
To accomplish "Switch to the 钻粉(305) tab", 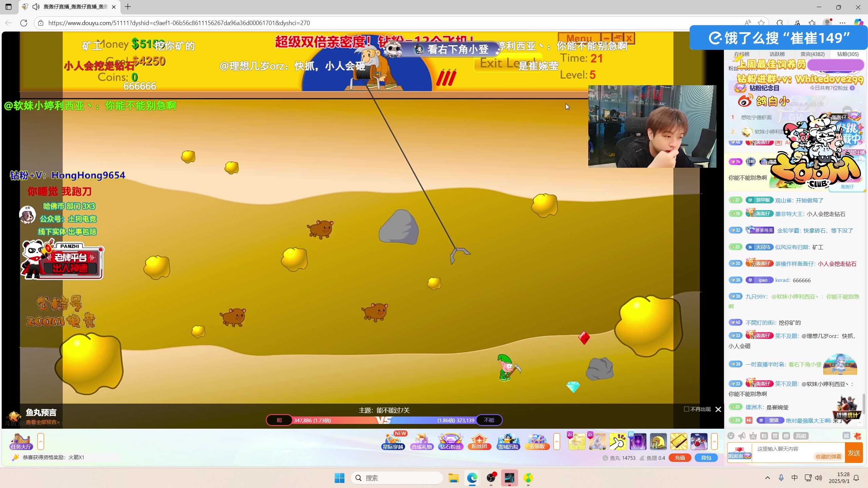I will pos(848,54).
